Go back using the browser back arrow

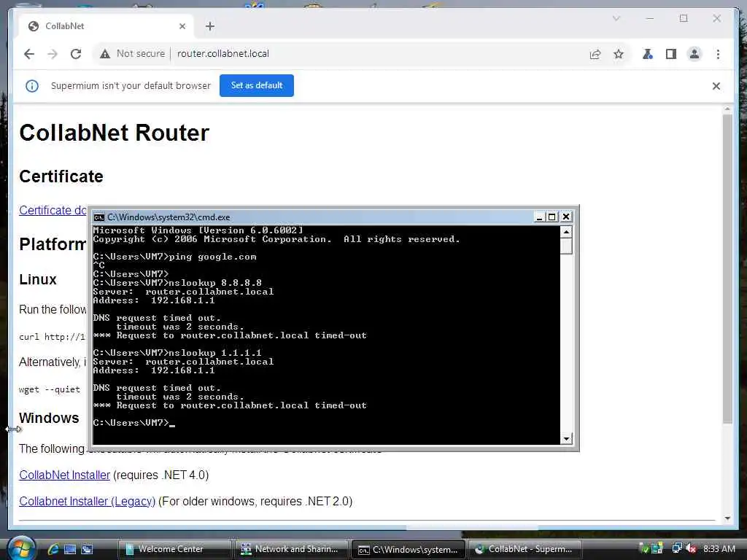[x=29, y=54]
